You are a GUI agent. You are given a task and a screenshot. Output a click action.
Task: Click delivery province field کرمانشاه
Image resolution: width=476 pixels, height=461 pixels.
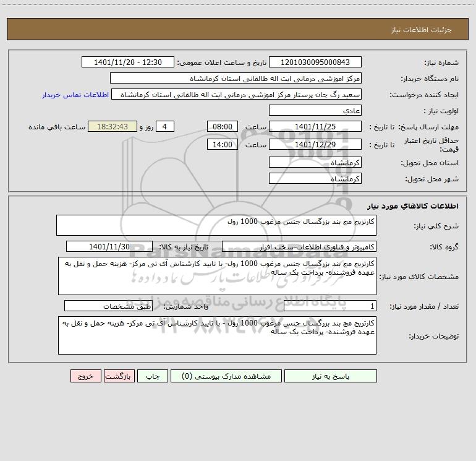(315, 162)
